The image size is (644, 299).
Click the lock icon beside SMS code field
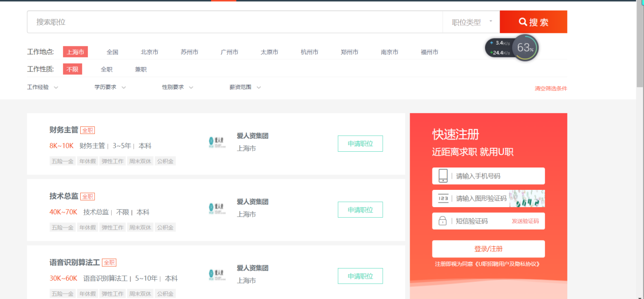point(443,221)
